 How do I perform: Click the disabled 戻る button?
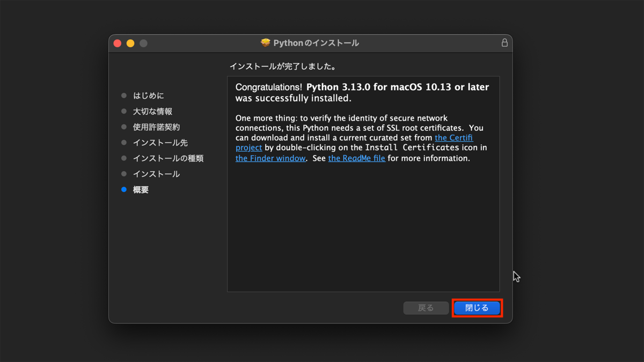point(426,308)
